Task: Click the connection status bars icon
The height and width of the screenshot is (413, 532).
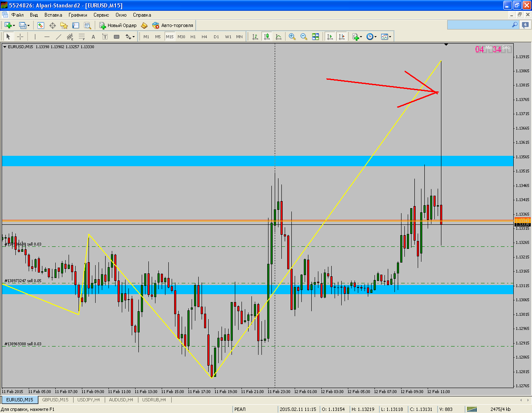Action: (x=471, y=409)
